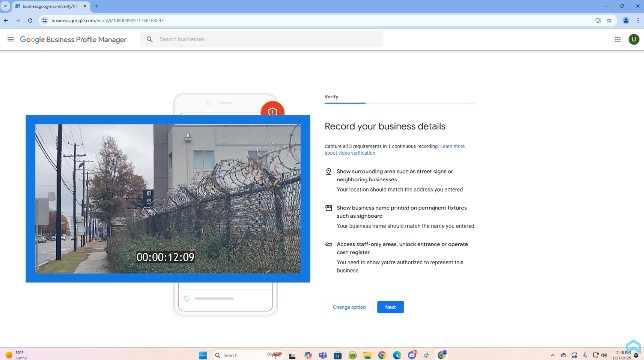Click the Google Business Profile Manager logo
Image resolution: width=644 pixels, height=360 pixels.
coord(73,40)
